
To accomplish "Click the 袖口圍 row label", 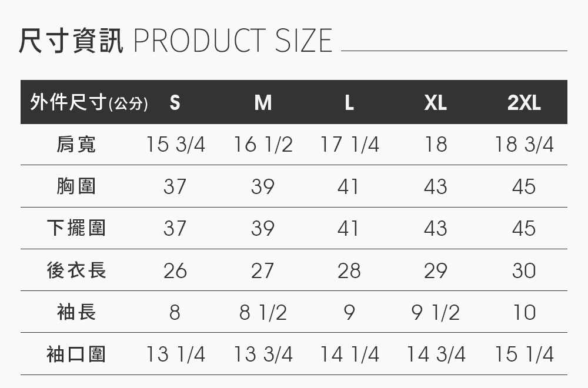I will [76, 354].
